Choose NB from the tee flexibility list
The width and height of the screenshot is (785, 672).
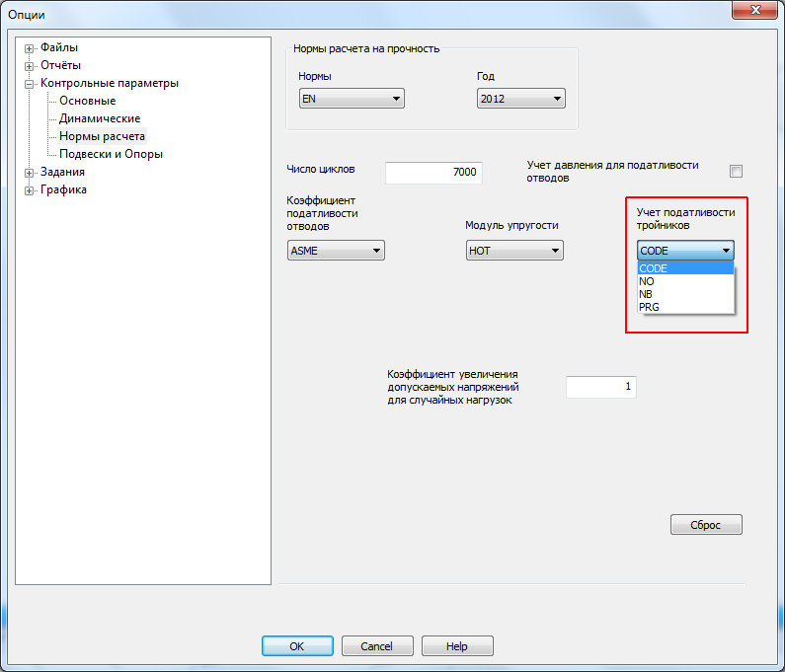(x=647, y=294)
